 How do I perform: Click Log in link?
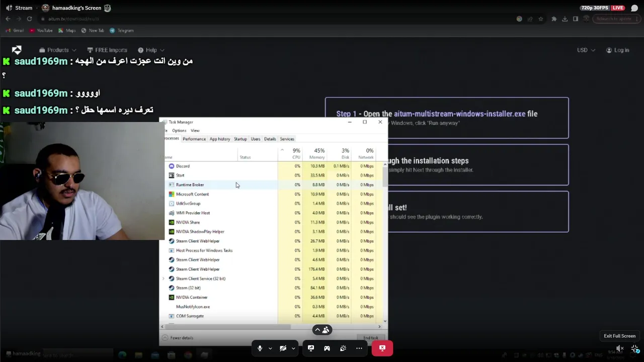point(618,50)
